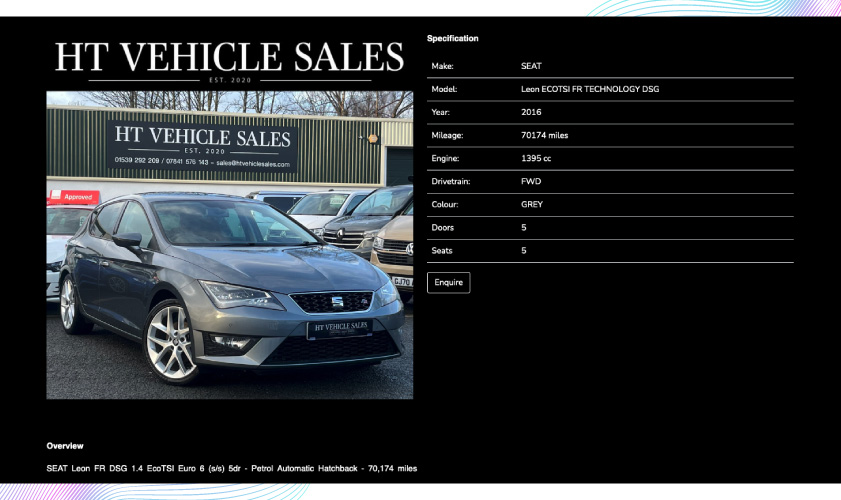Click the 'FWD' drivetrain value
This screenshot has height=500, width=841.
(x=531, y=181)
